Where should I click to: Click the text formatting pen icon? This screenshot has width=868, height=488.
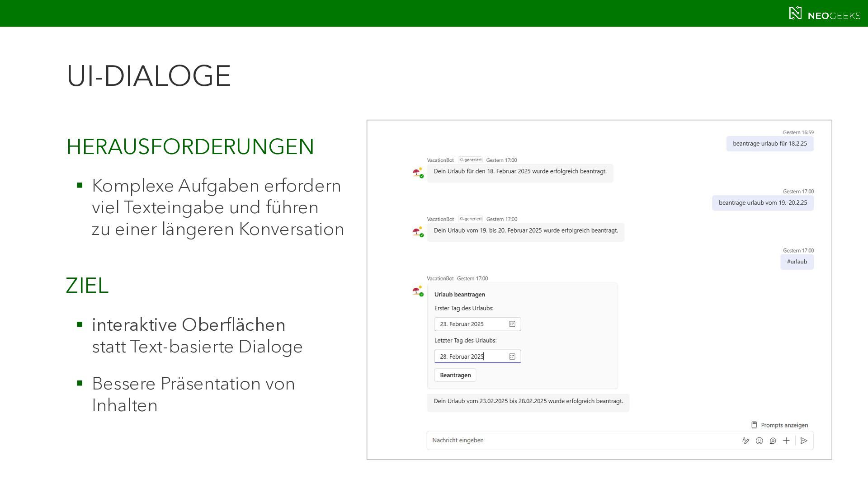coord(745,441)
